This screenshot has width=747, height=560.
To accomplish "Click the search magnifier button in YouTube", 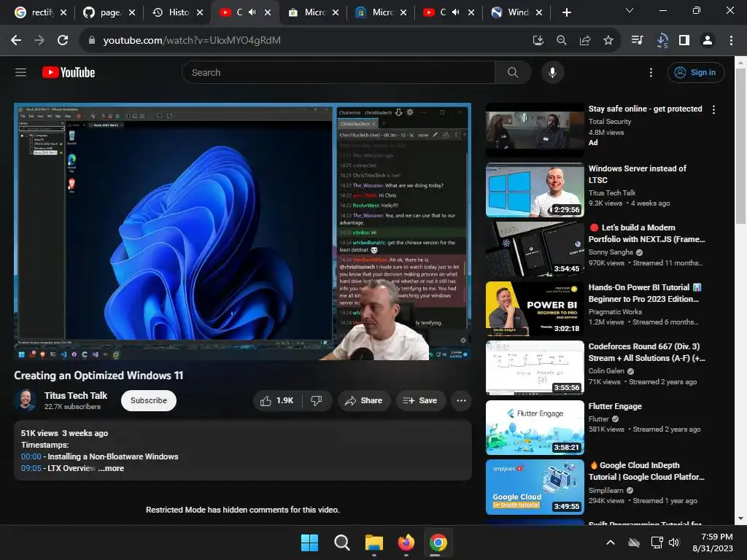I will pyautogui.click(x=513, y=72).
